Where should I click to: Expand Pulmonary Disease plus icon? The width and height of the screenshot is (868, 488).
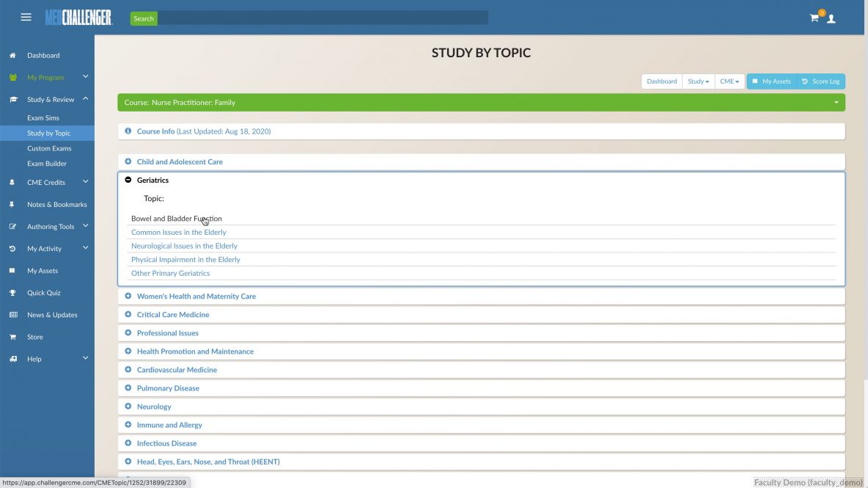(128, 388)
